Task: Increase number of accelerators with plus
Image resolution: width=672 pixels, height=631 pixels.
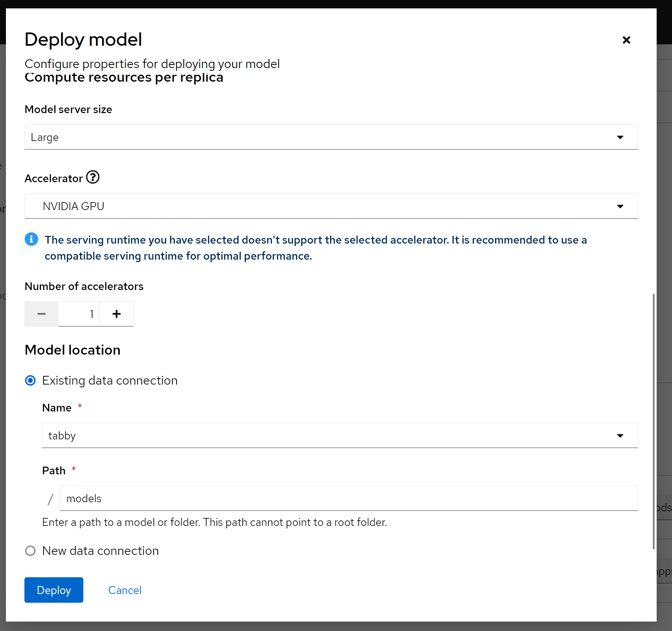Action: (x=116, y=314)
